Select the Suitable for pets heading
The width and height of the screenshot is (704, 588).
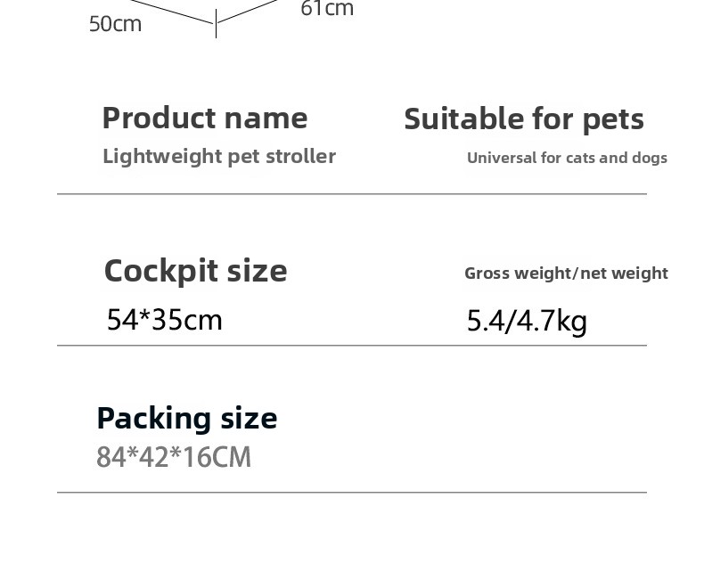click(x=523, y=118)
